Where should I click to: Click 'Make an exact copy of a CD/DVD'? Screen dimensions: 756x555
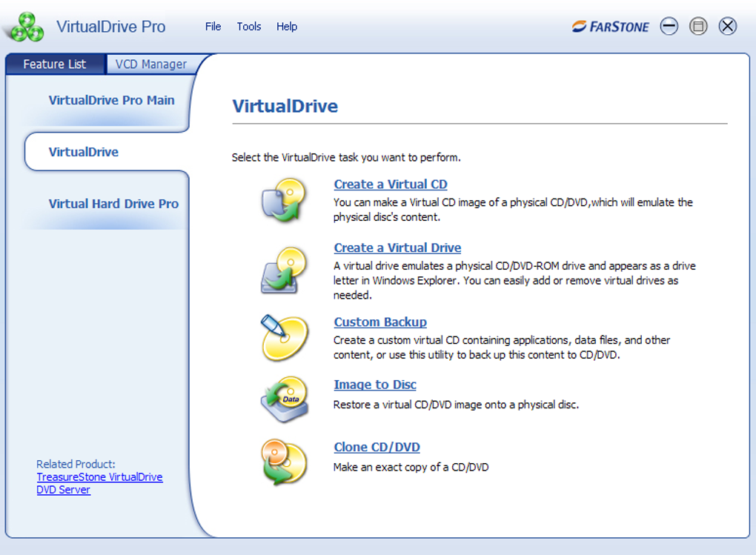click(x=411, y=468)
